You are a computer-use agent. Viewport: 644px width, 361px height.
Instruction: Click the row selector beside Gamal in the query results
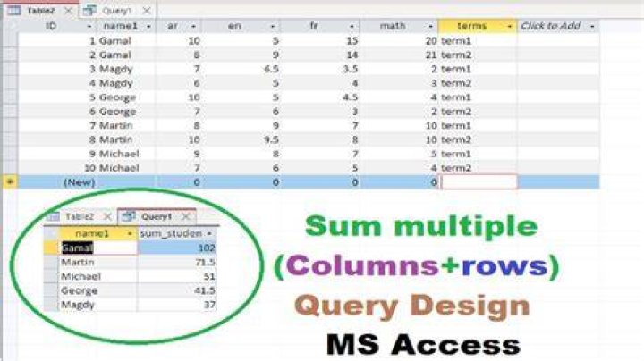click(x=51, y=248)
